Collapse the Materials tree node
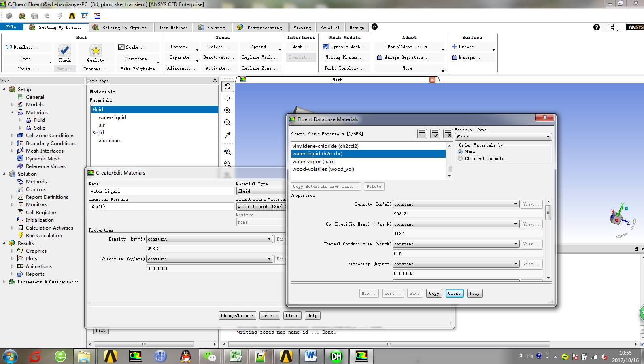 pos(12,112)
